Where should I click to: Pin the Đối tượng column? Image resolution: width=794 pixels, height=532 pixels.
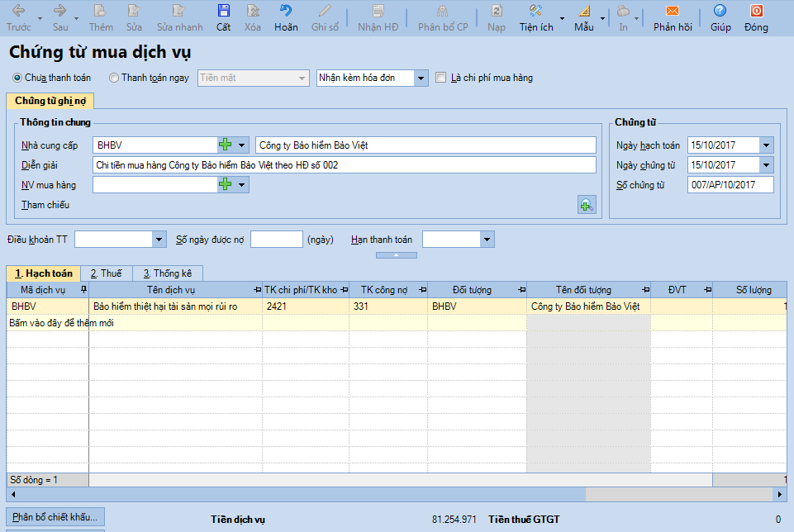point(521,289)
